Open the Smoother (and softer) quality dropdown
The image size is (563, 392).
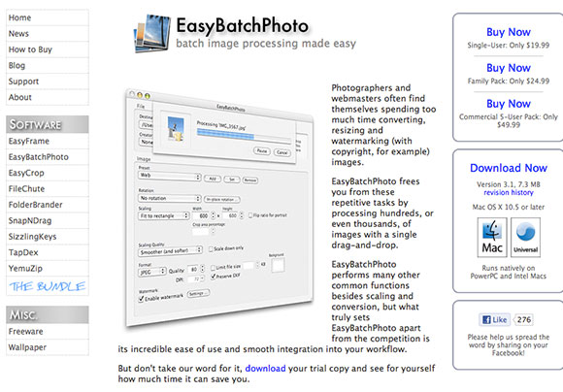click(170, 251)
